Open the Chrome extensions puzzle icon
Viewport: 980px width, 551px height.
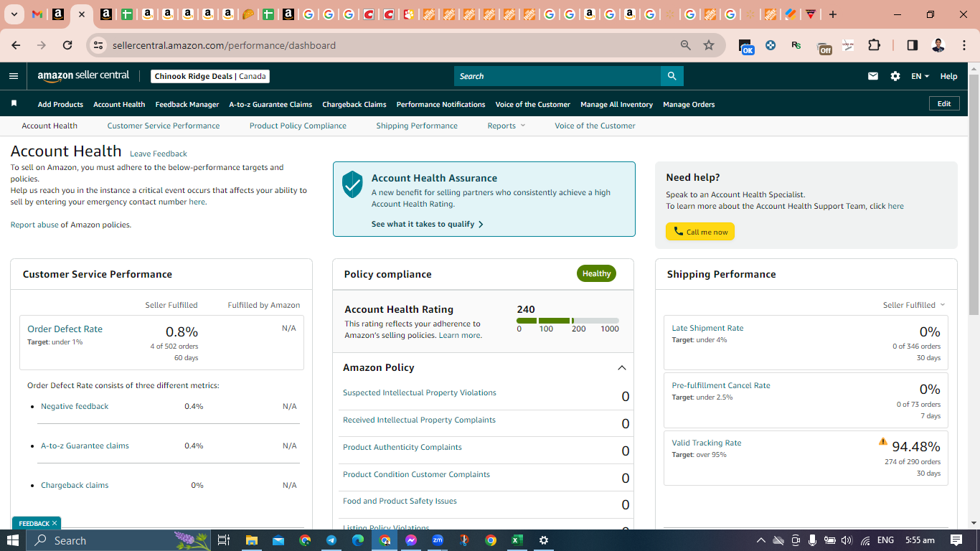click(x=874, y=45)
